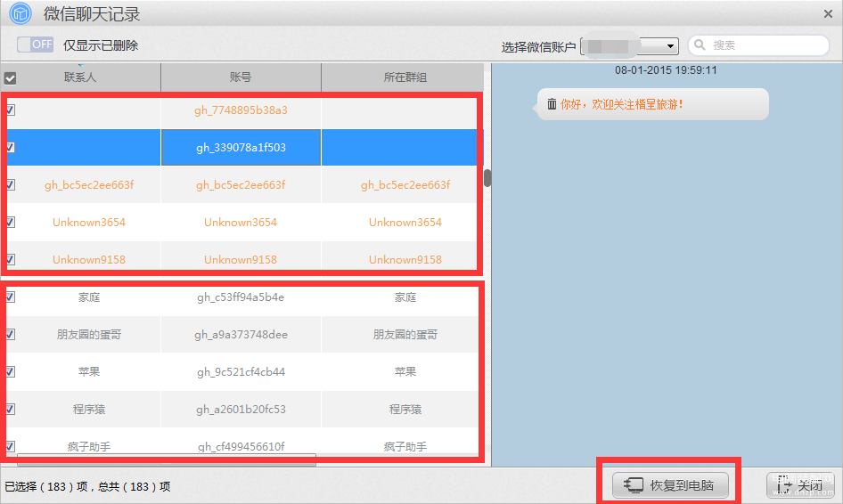Sort by the 所在群组 column header
Image resolution: width=843 pixels, height=504 pixels.
pos(405,77)
